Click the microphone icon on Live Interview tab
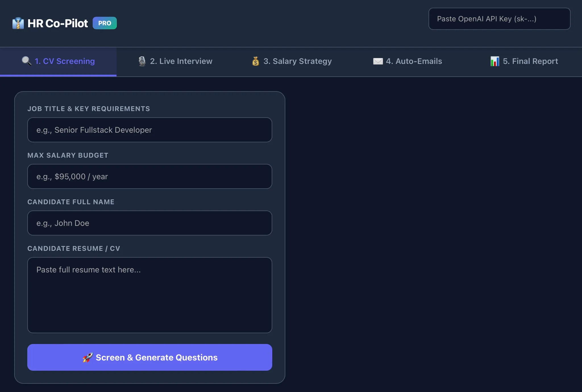Viewport: 582px width, 392px height. 142,61
